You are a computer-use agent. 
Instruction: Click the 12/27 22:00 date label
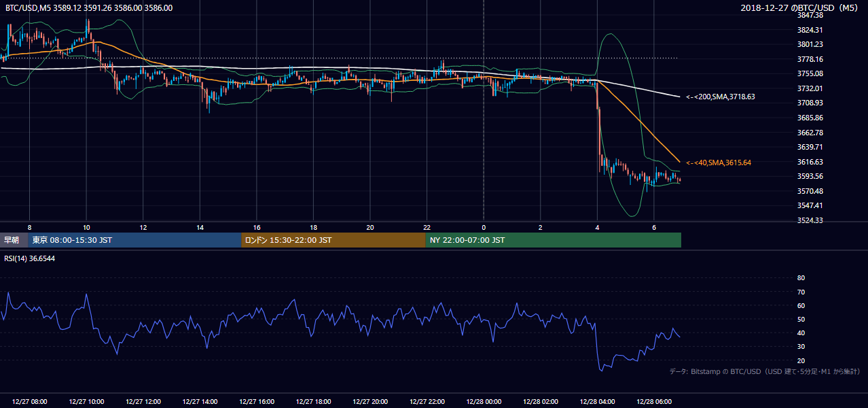pos(427,402)
